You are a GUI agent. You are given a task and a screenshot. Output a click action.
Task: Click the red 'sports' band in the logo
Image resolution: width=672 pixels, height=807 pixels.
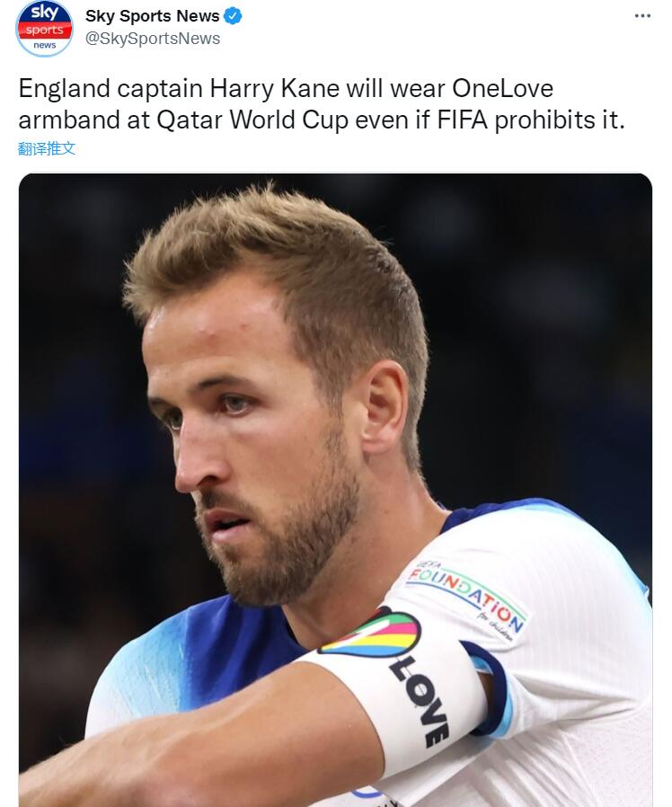pos(44,31)
